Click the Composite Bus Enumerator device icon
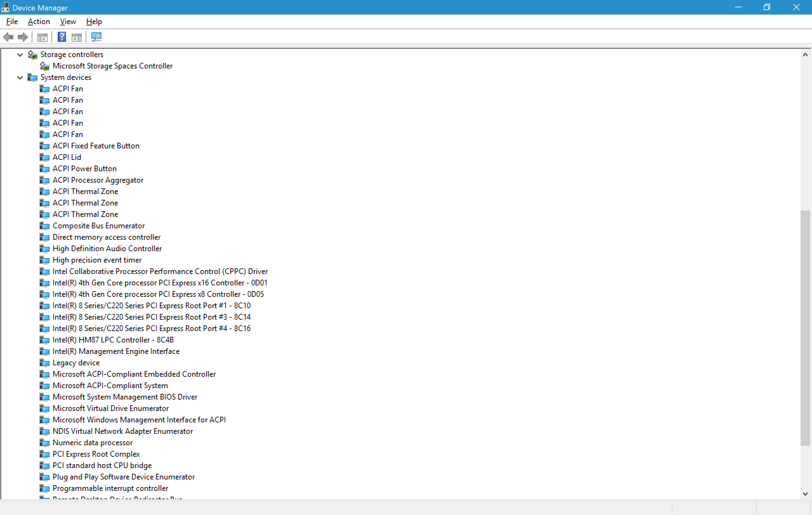 coord(44,226)
